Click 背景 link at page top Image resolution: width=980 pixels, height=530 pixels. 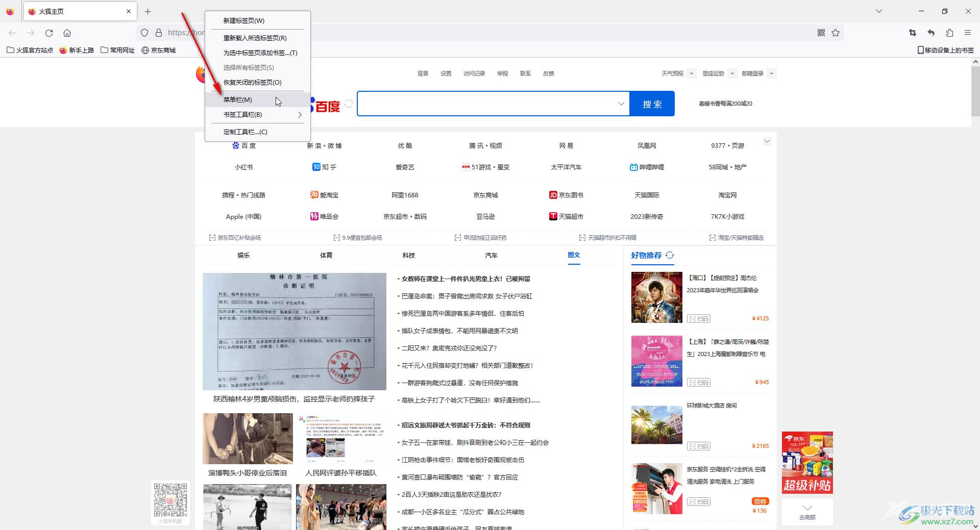coord(423,73)
